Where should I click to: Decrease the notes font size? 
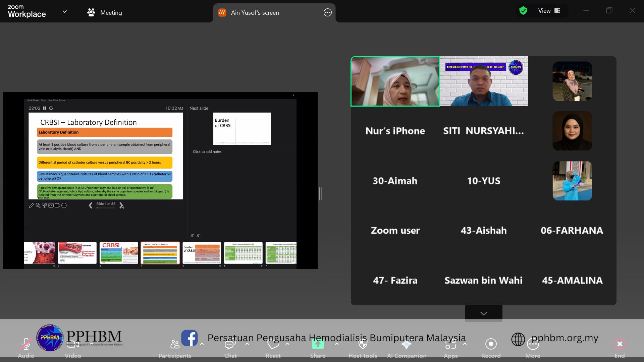pos(198,236)
